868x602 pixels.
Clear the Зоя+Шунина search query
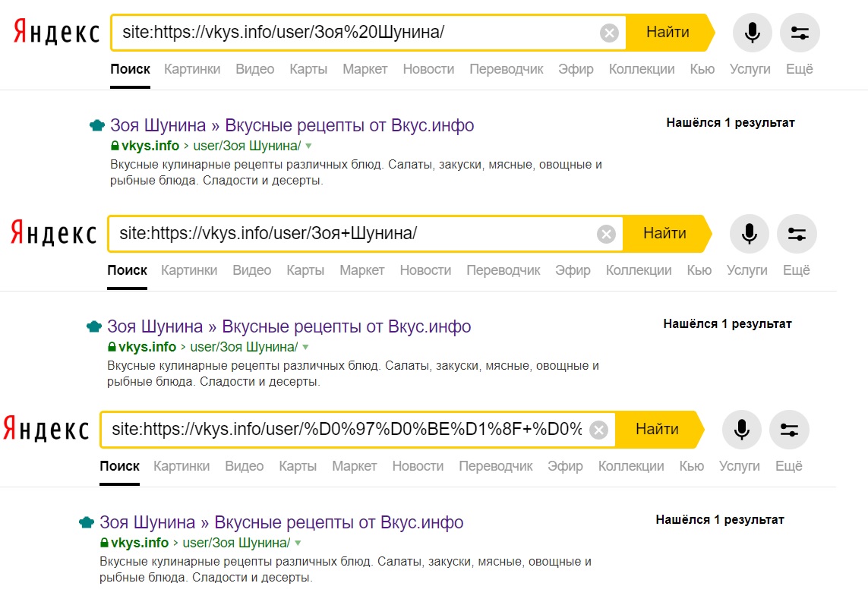click(606, 234)
